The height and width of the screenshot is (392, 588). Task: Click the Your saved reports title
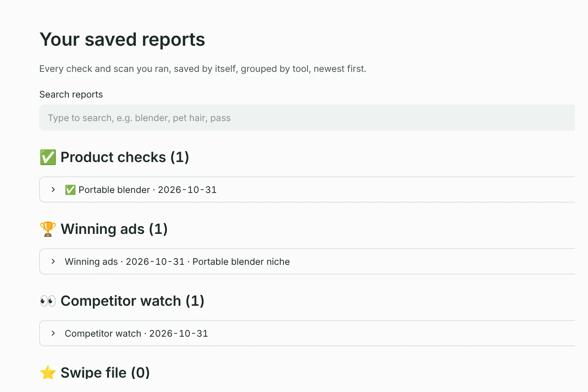tap(122, 40)
